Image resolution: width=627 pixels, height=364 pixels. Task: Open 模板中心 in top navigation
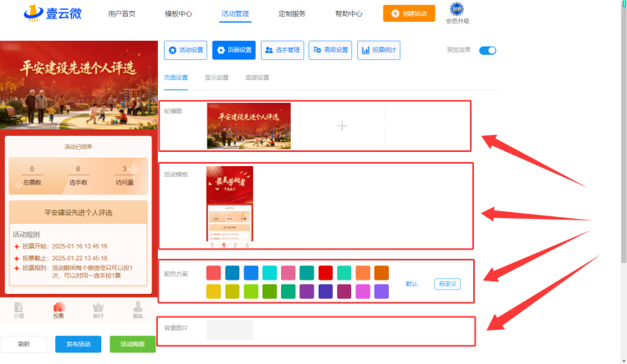(178, 13)
